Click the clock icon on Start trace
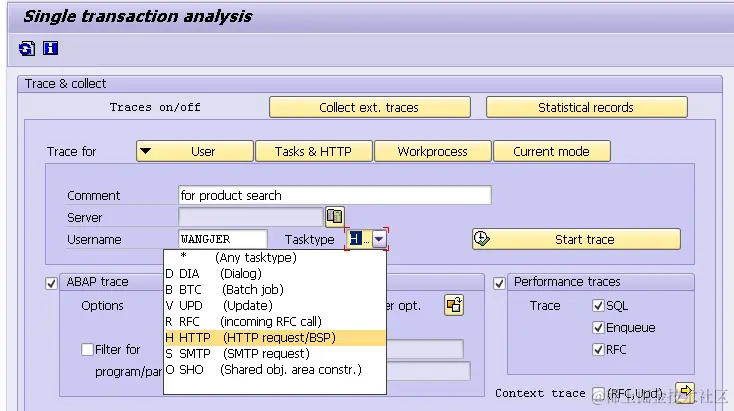The width and height of the screenshot is (734, 411). pyautogui.click(x=481, y=239)
